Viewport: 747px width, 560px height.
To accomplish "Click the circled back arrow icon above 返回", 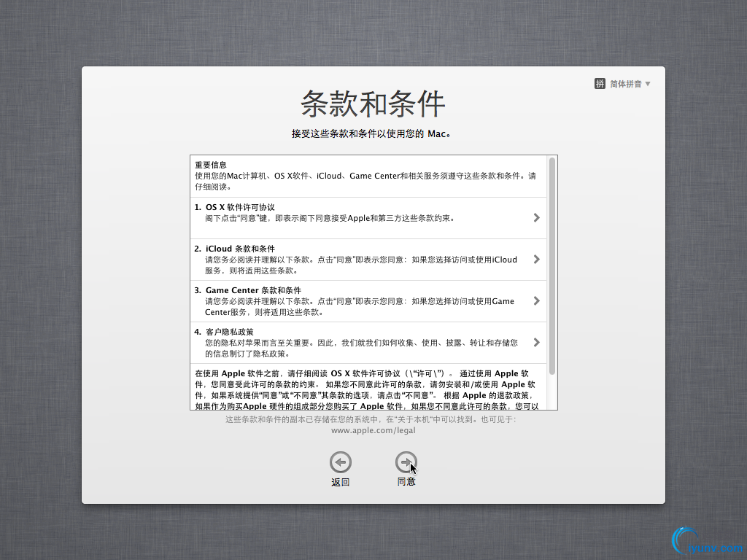I will [340, 462].
